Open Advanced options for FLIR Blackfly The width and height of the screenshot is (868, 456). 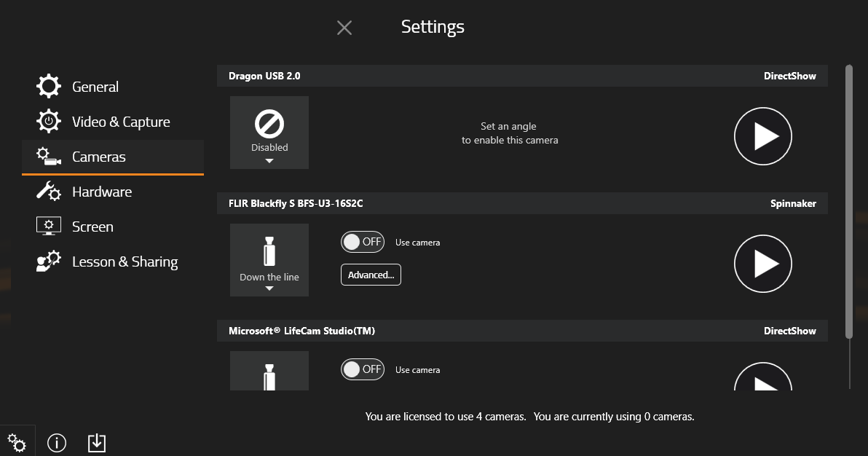(x=371, y=275)
